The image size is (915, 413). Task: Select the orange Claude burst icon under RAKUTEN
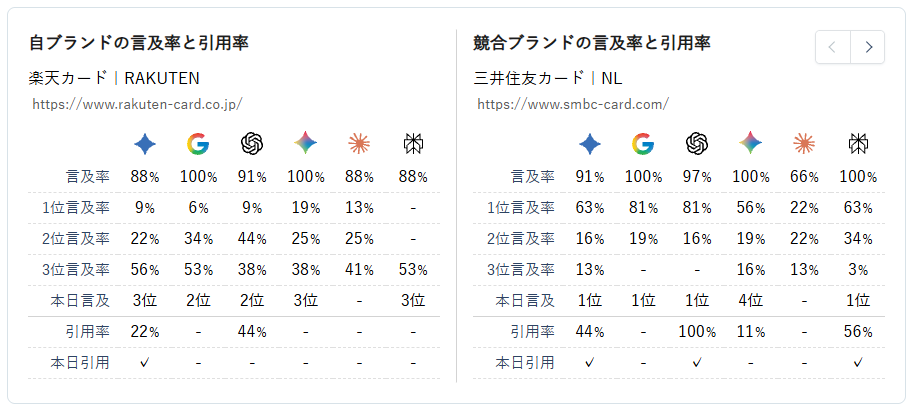click(359, 144)
